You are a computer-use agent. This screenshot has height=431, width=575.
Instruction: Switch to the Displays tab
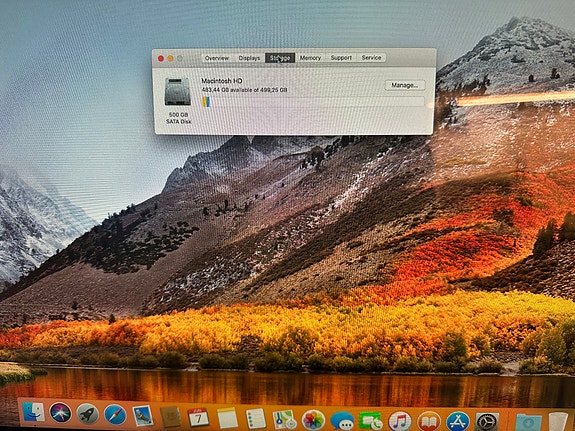[249, 58]
